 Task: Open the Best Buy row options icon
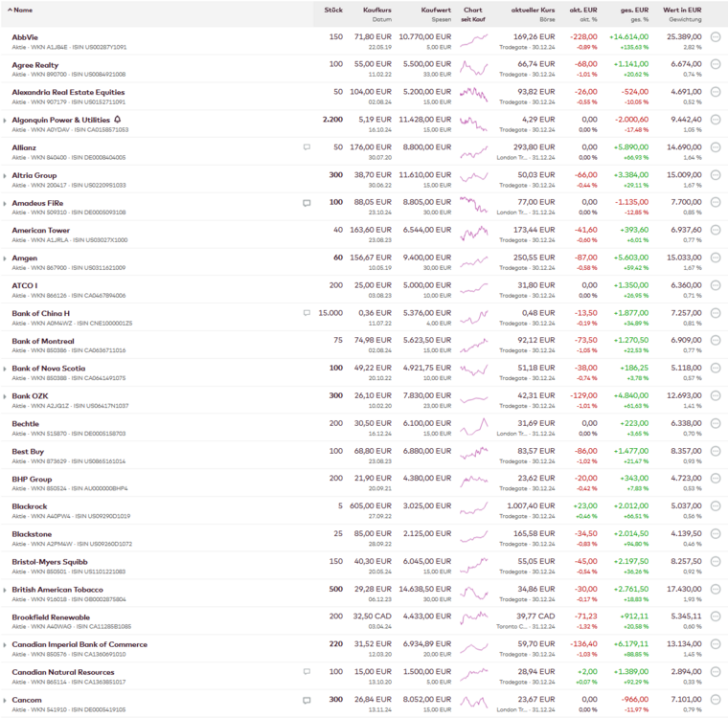point(716,451)
